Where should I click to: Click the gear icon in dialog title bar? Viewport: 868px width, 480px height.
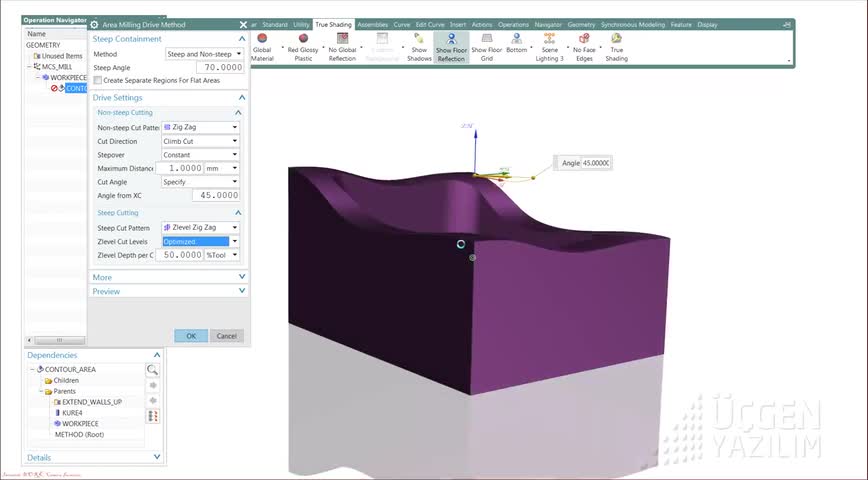pyautogui.click(x=94, y=24)
